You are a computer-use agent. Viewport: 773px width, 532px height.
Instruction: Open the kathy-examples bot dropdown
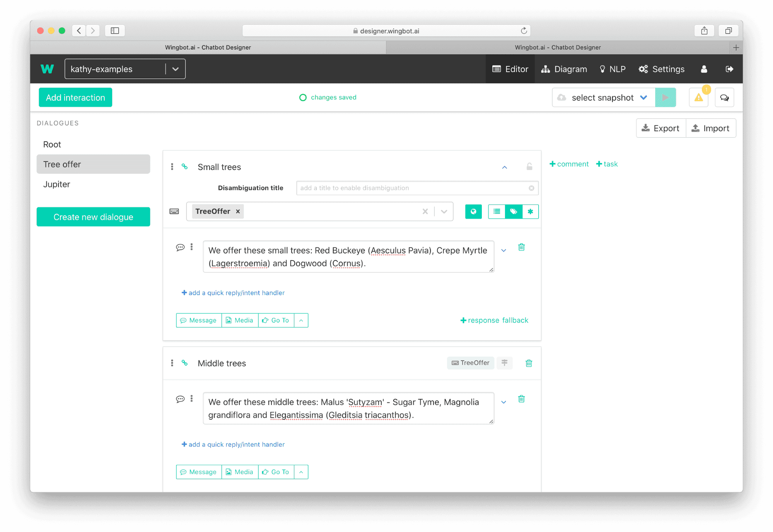point(125,69)
